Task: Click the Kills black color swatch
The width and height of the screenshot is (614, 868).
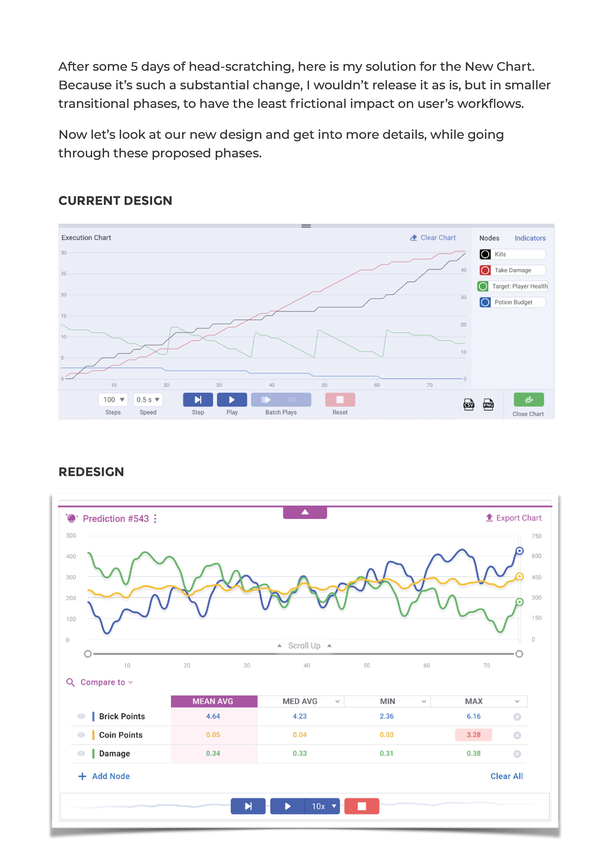Action: pos(485,254)
